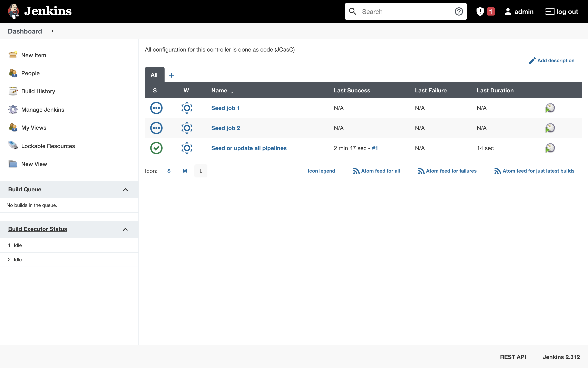Open the search help question mark icon
Image resolution: width=588 pixels, height=368 pixels.
tap(459, 11)
